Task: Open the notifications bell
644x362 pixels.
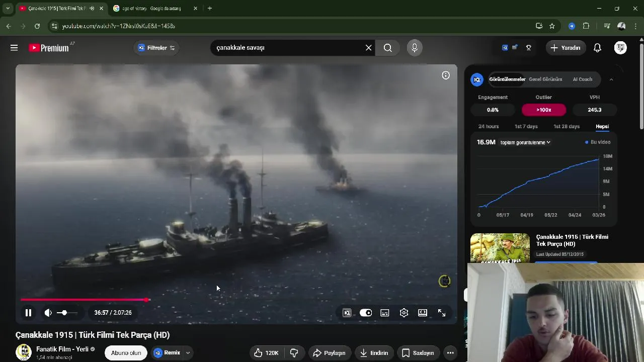Action: tap(597, 48)
